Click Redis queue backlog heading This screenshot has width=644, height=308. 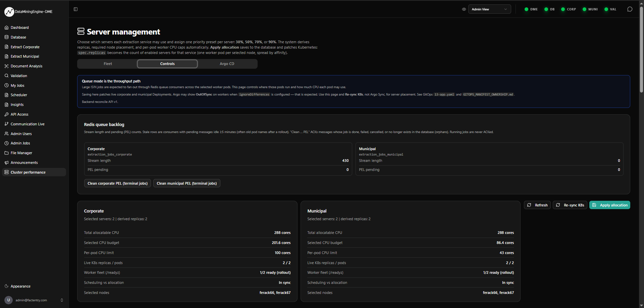point(104,124)
